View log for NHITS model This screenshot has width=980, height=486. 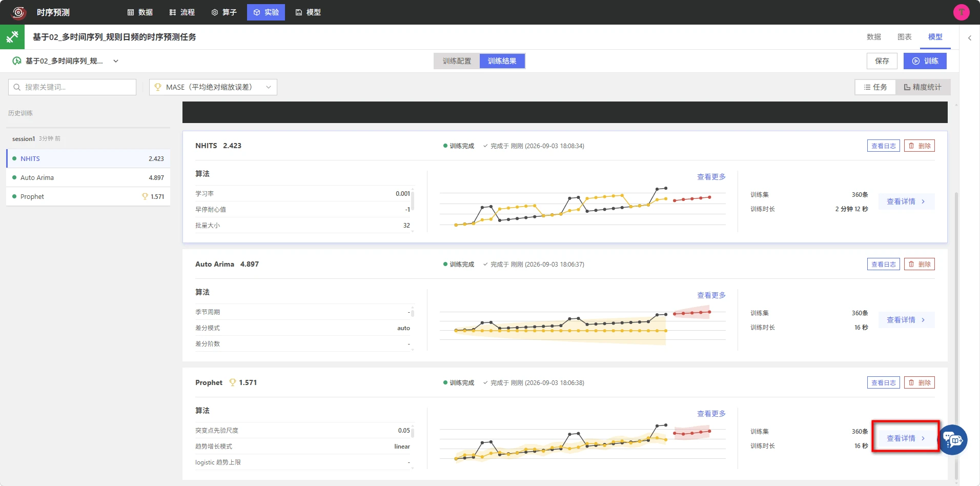884,146
